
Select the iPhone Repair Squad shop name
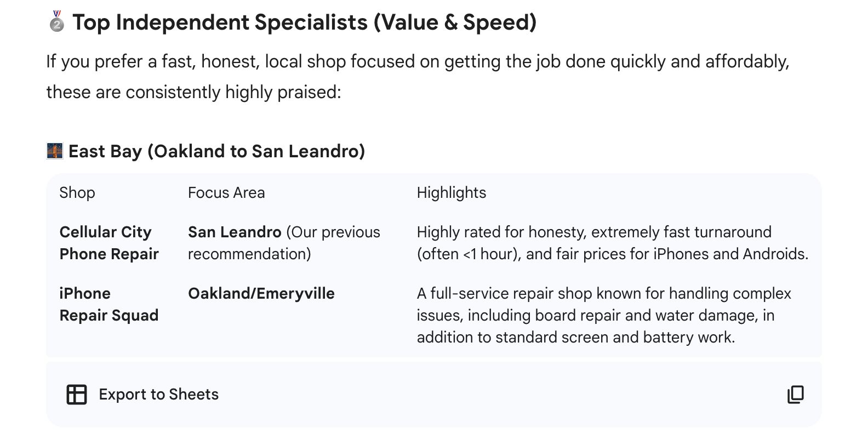pyautogui.click(x=109, y=304)
